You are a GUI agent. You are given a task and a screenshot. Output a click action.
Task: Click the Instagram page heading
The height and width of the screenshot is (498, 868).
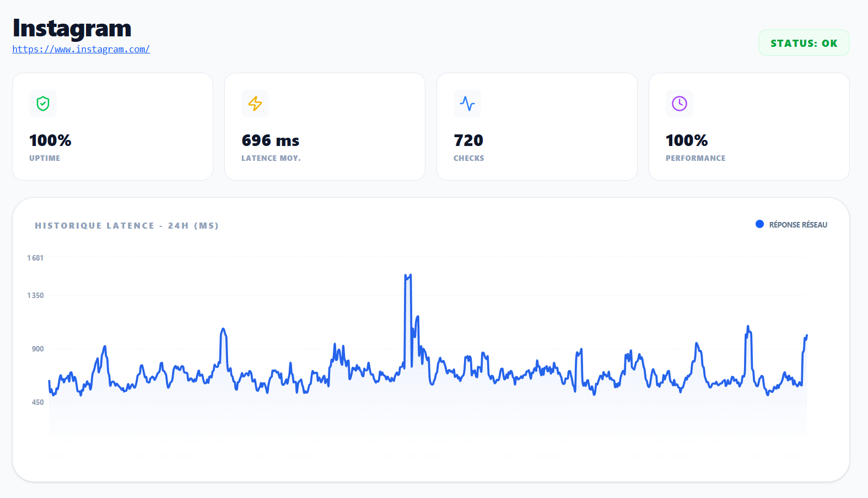(x=72, y=28)
